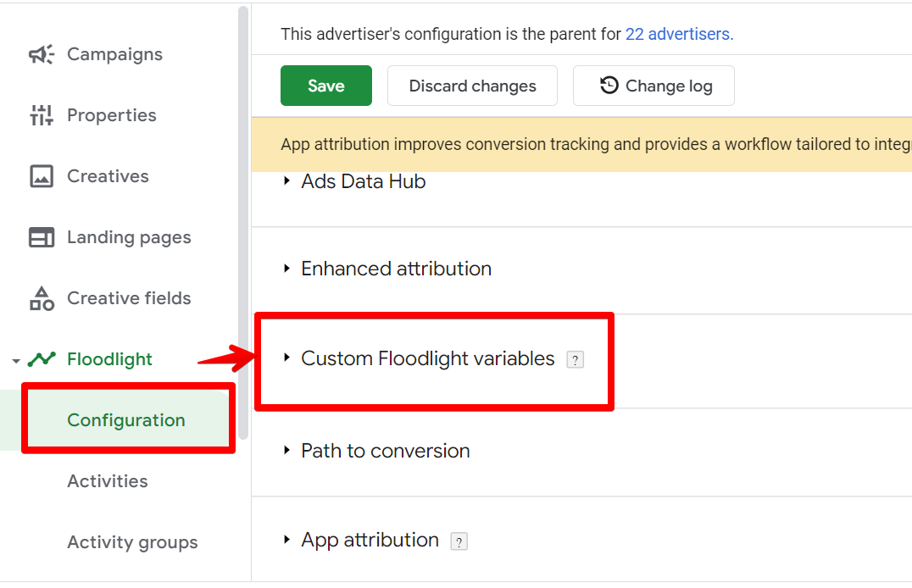Open help for Custom Floodlight variables

pos(576,360)
